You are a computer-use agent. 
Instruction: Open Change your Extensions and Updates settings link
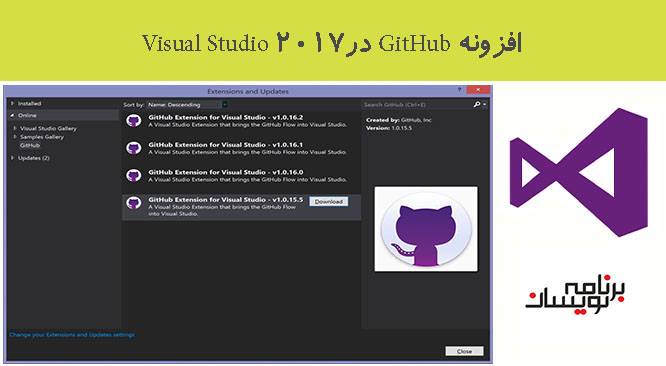pos(72,335)
